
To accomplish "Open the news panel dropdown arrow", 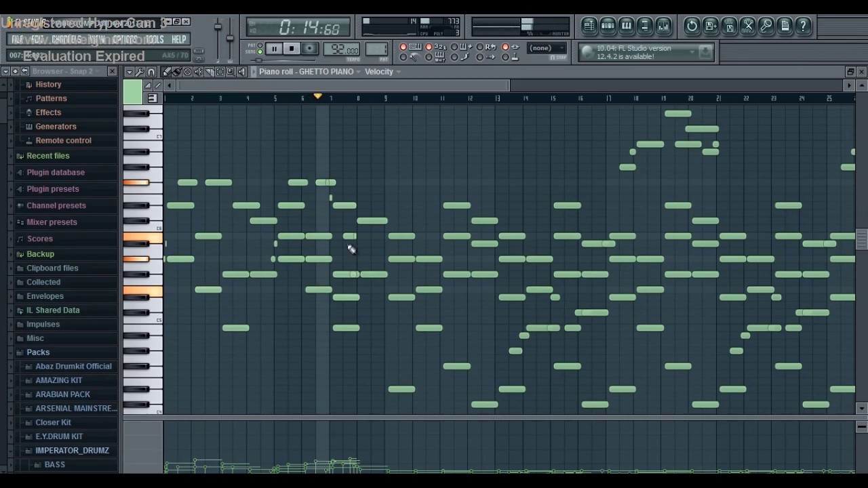I will pyautogui.click(x=692, y=52).
